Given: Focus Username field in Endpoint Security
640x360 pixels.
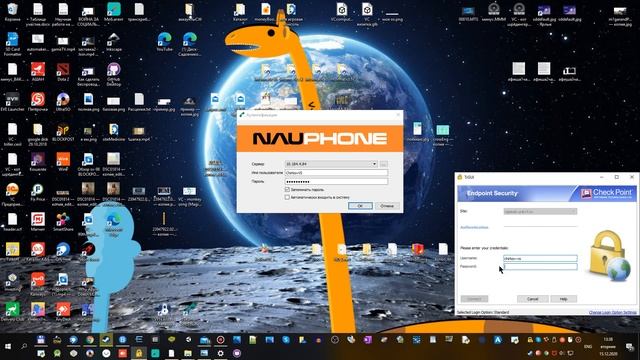Looking at the screenshot, I should pyautogui.click(x=540, y=258).
